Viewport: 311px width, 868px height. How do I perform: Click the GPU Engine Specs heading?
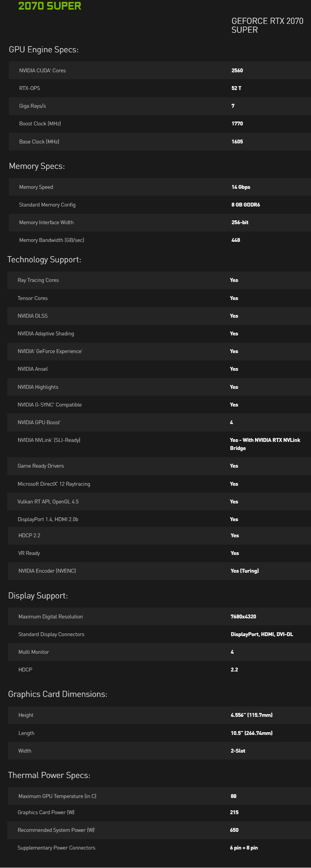[x=43, y=50]
